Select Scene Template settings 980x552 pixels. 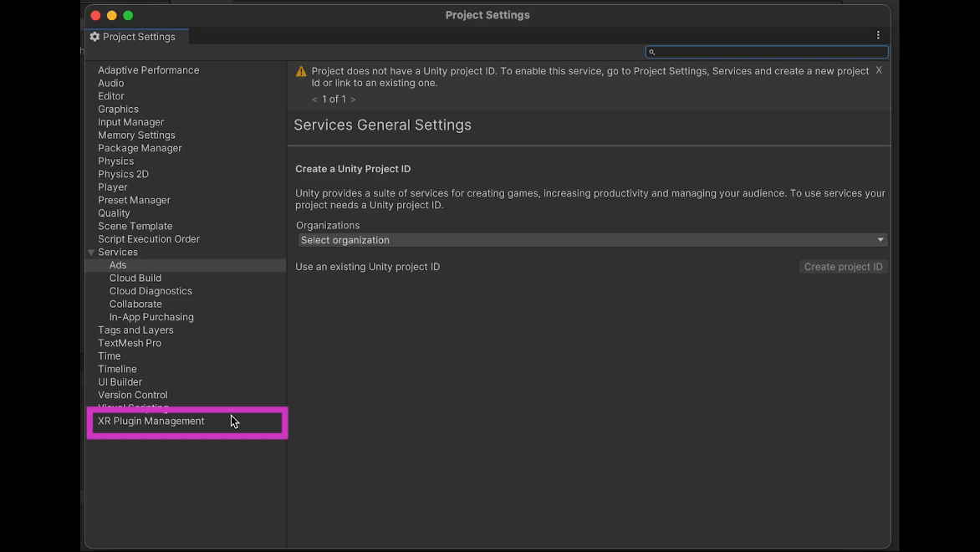135,227
